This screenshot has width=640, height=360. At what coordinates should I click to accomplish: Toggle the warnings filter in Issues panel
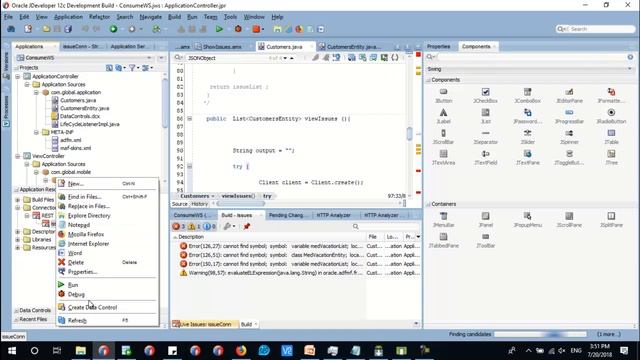coord(194,227)
